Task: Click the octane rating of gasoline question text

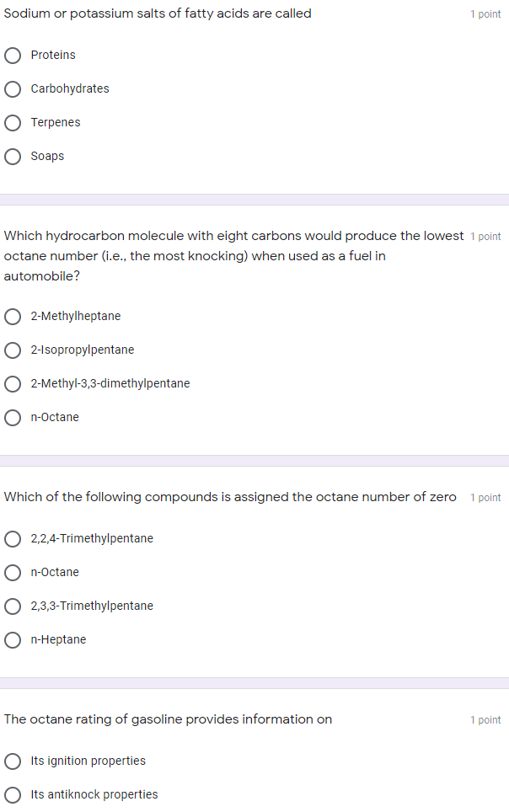Action: click(x=168, y=719)
